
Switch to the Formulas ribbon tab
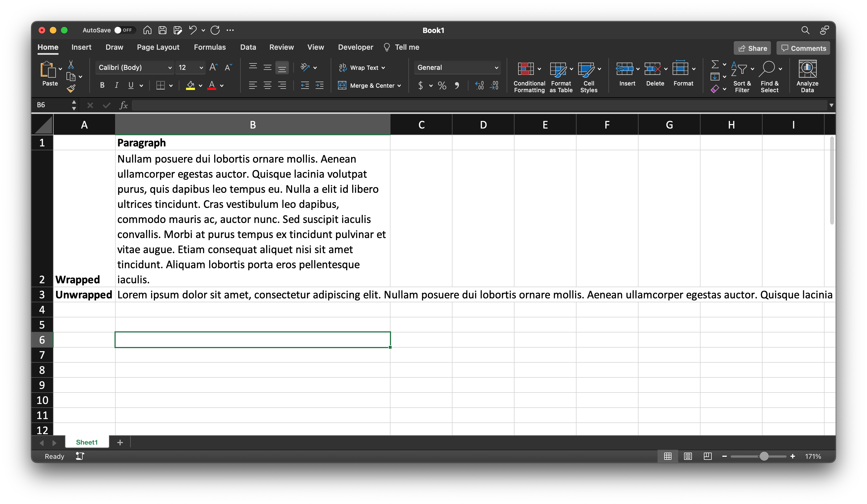210,47
